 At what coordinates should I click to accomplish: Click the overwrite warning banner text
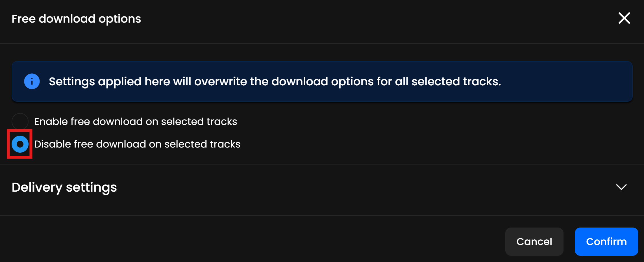pyautogui.click(x=275, y=81)
